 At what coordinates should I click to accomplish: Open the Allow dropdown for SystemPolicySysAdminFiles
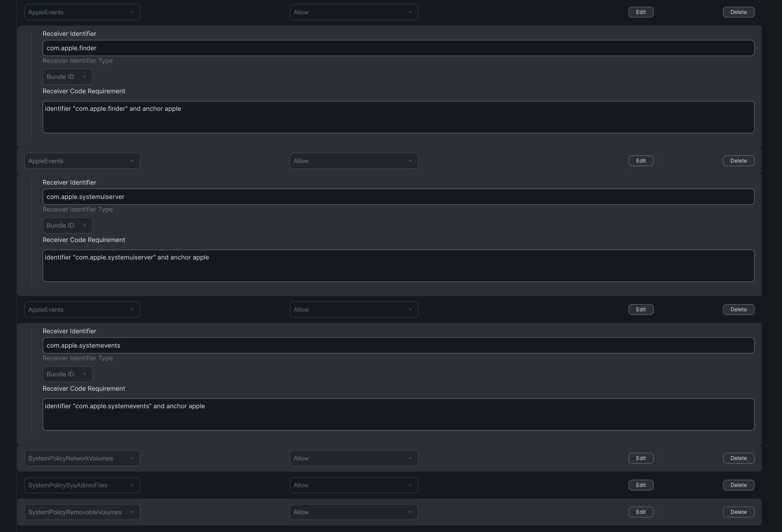pos(354,485)
